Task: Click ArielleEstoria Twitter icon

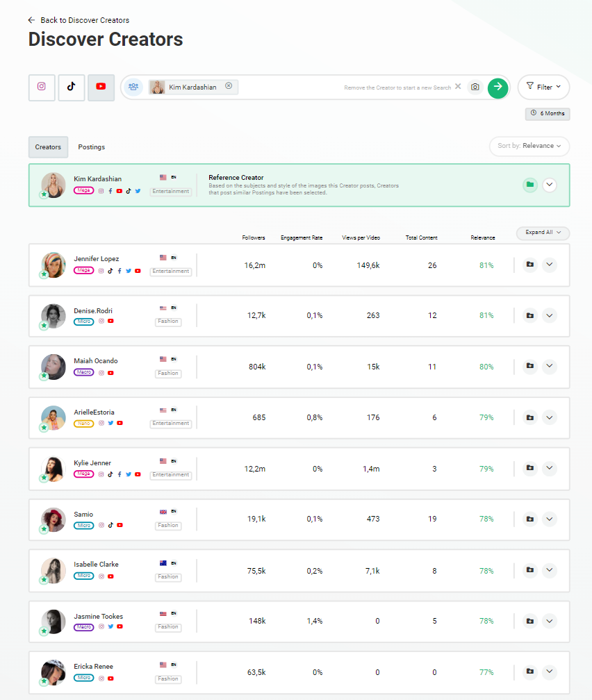Action: (110, 423)
